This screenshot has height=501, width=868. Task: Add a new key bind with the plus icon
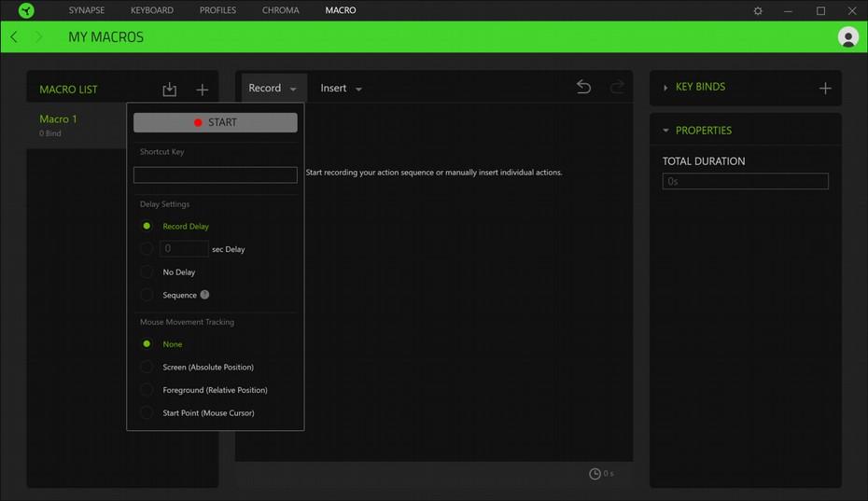825,88
